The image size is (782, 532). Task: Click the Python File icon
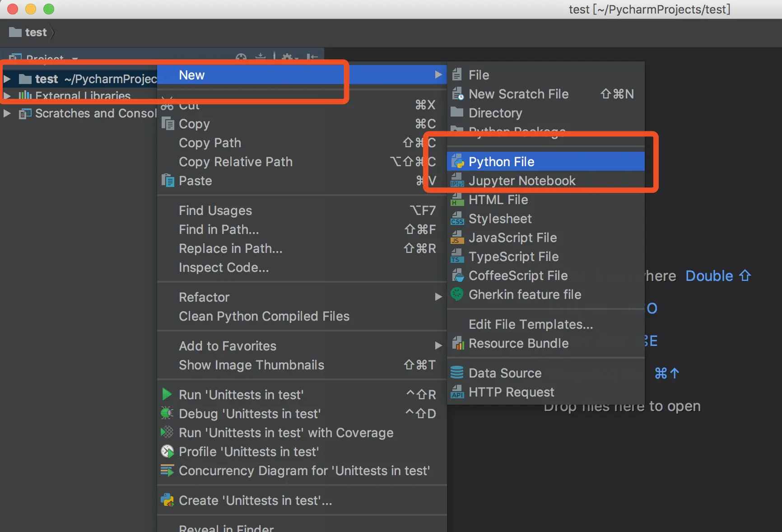point(457,161)
